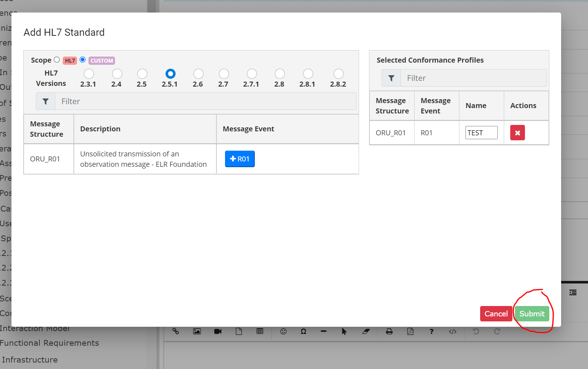Switch to code view with the </> icon
This screenshot has height=369, width=588.
point(453,331)
